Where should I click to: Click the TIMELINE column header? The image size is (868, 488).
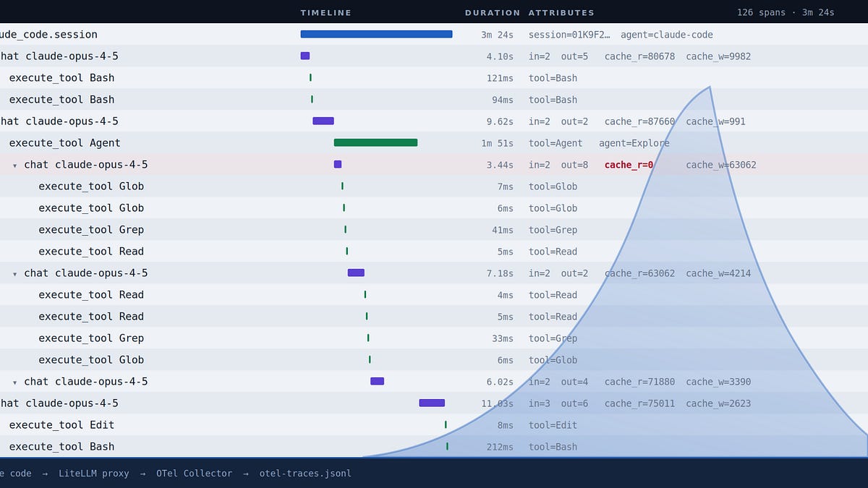point(325,13)
